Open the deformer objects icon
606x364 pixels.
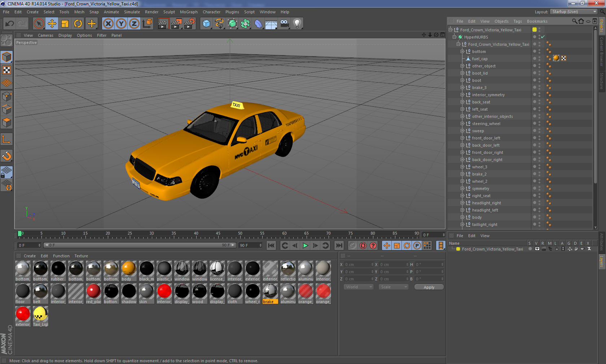click(x=258, y=24)
